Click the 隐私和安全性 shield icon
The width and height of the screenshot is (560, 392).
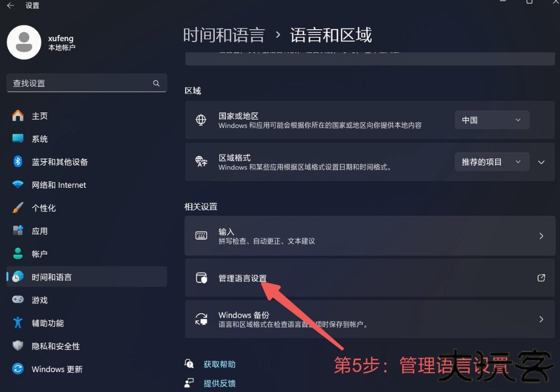18,345
